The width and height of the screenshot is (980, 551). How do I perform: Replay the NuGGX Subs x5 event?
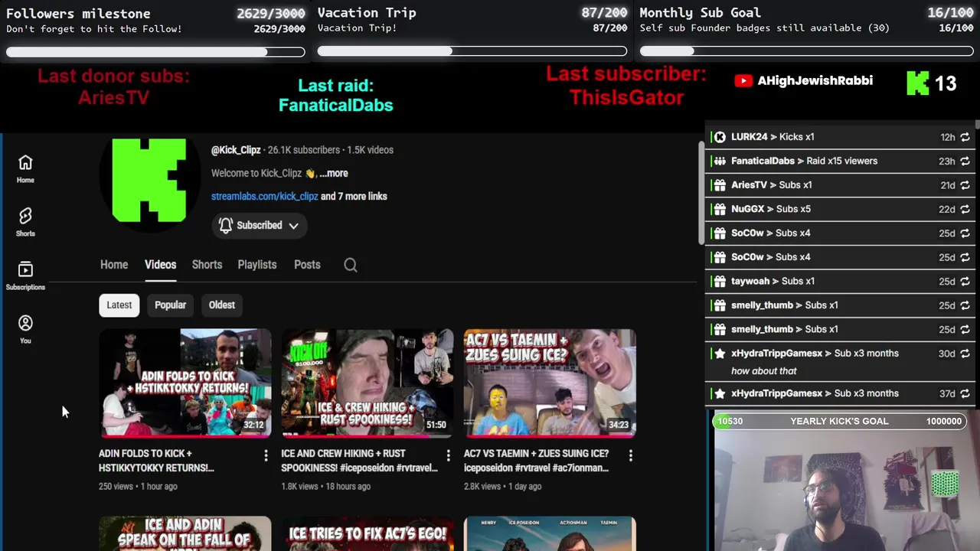pos(965,209)
